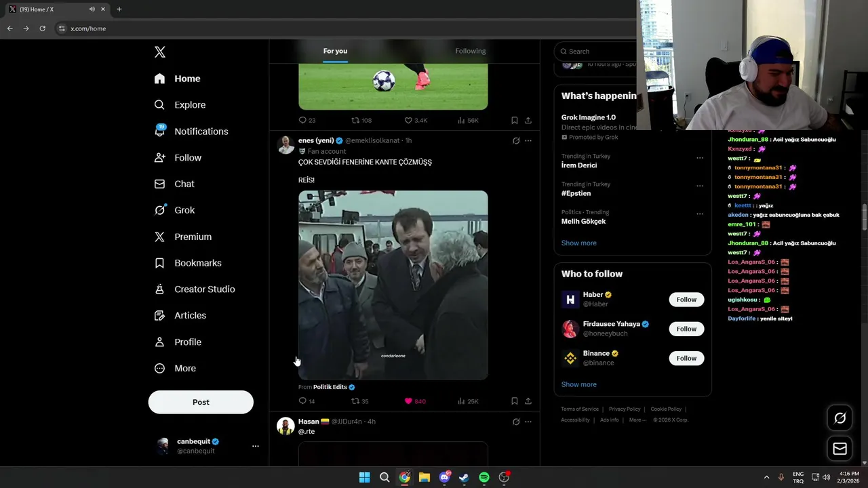Viewport: 868px width, 488px height.
Task: Click the Windows Start button
Action: pos(364,477)
